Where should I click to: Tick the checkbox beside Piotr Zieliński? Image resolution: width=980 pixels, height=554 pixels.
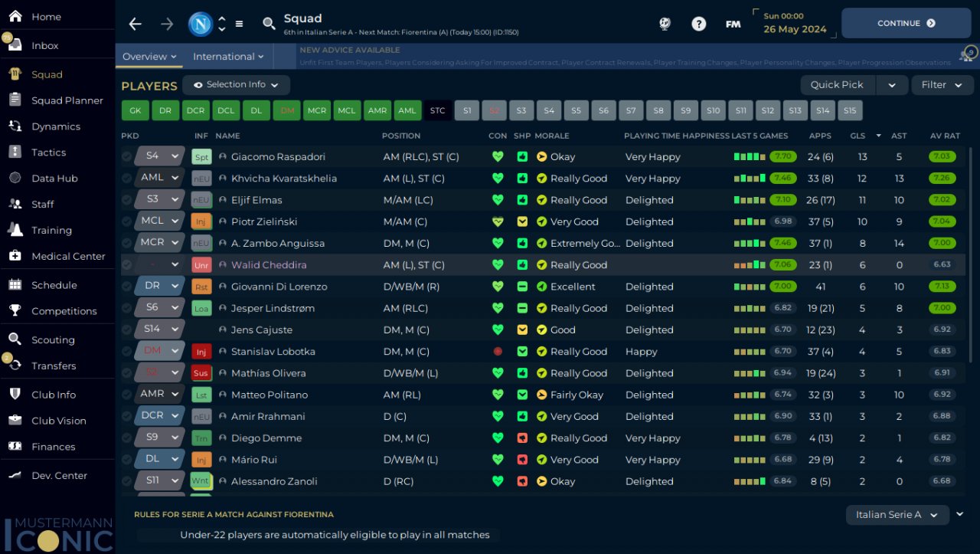pos(127,221)
